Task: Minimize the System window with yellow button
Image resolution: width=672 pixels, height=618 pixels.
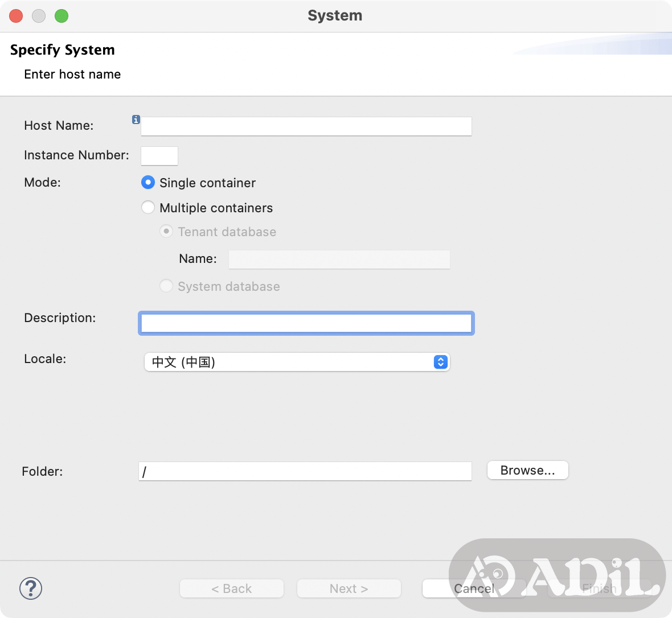Action: (39, 16)
